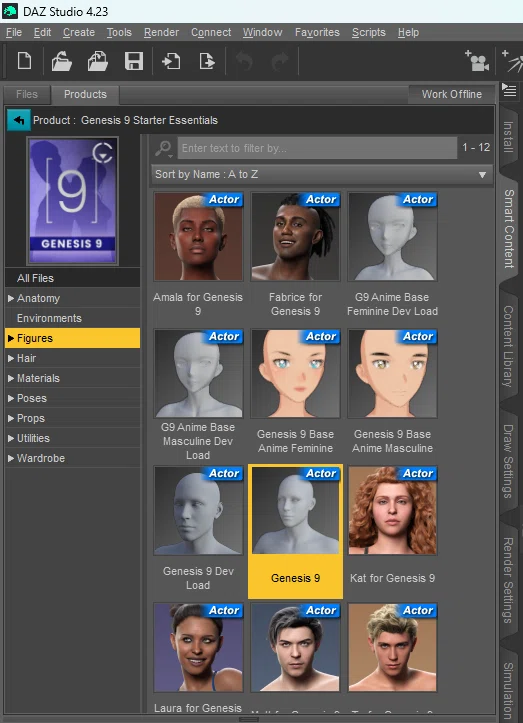This screenshot has width=523, height=723.
Task: Open the Connect menu
Action: click(211, 32)
